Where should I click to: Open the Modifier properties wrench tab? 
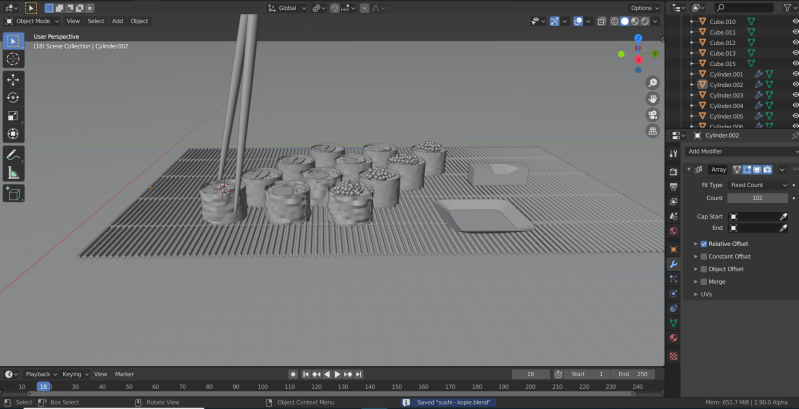tap(674, 264)
